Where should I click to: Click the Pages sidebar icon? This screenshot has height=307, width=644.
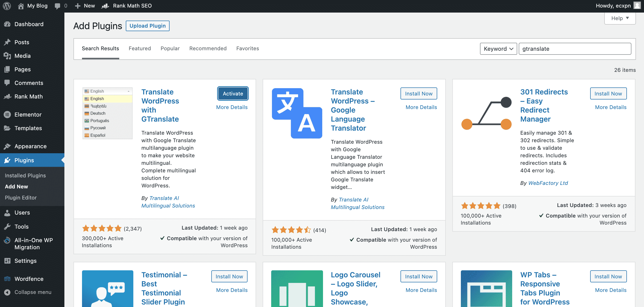click(7, 69)
